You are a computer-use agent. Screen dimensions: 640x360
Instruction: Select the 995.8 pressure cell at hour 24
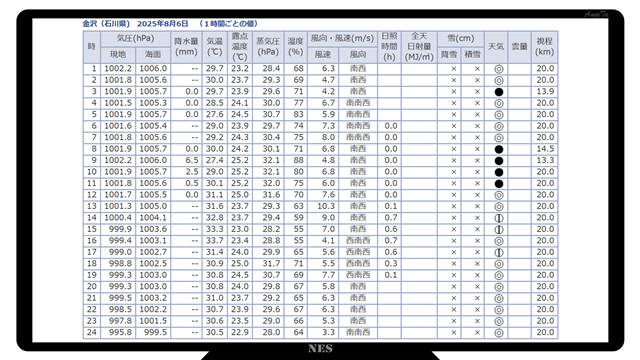tap(118, 333)
